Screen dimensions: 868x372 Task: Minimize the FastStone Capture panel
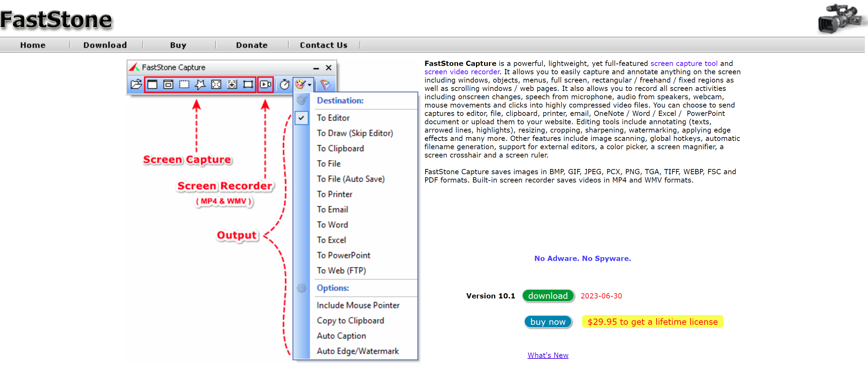click(316, 68)
